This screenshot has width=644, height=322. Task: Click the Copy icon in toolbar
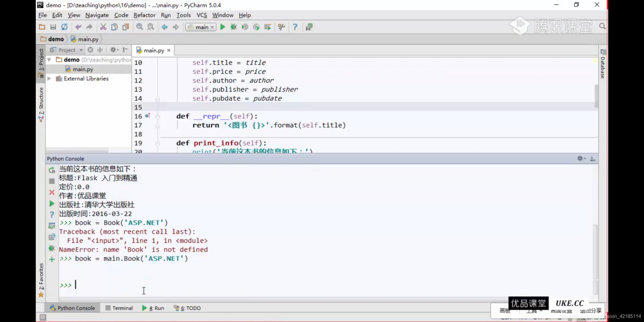tap(114, 27)
